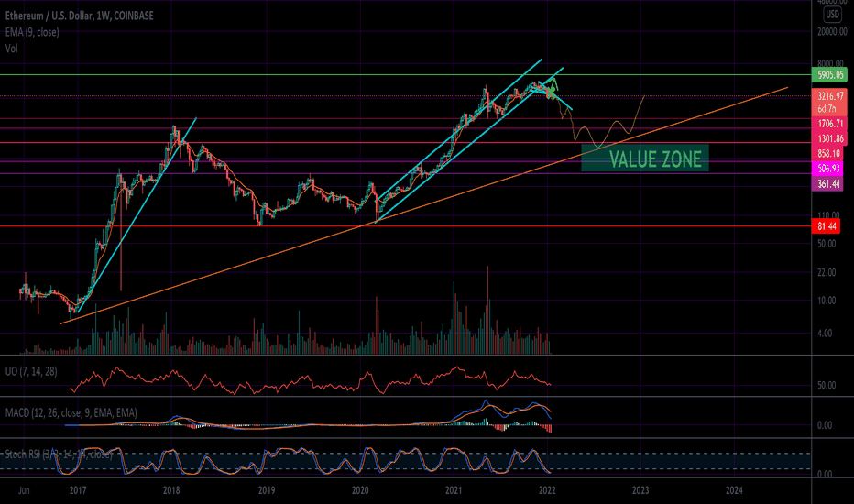854x504 pixels.
Task: Click the 22.00 price scale value
Action: point(827,272)
